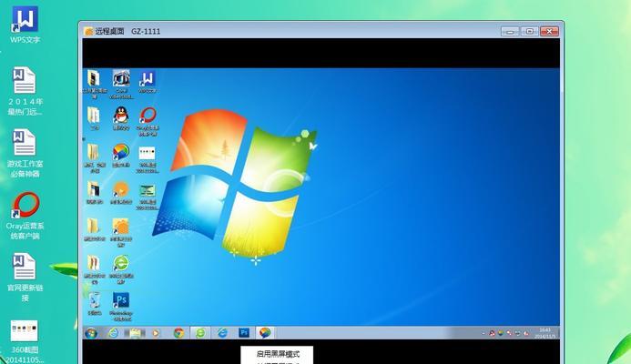Viewport: 631px width, 364px height.
Task: Open Google Chrome on the remote taskbar
Action: 178,333
